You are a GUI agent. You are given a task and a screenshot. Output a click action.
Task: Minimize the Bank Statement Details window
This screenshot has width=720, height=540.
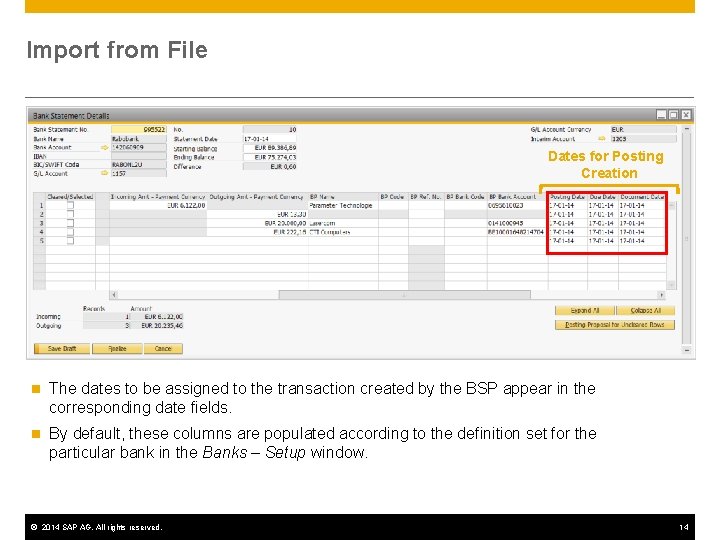(x=661, y=115)
